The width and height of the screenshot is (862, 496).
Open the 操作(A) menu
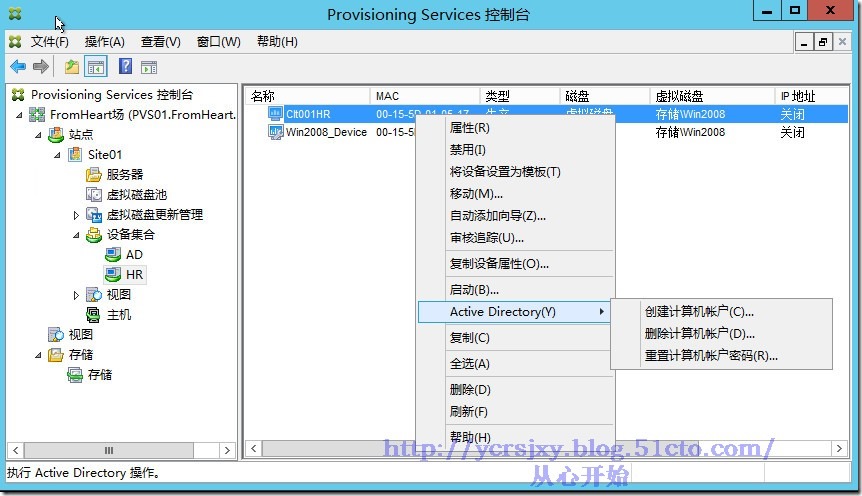[x=104, y=42]
